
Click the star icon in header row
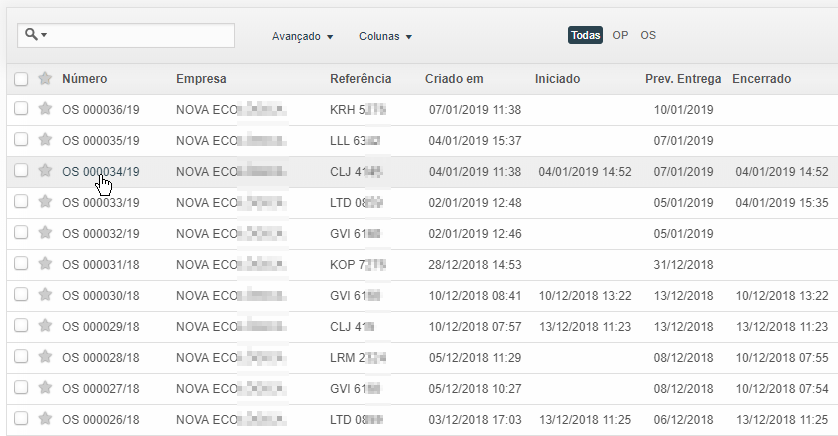pos(45,78)
